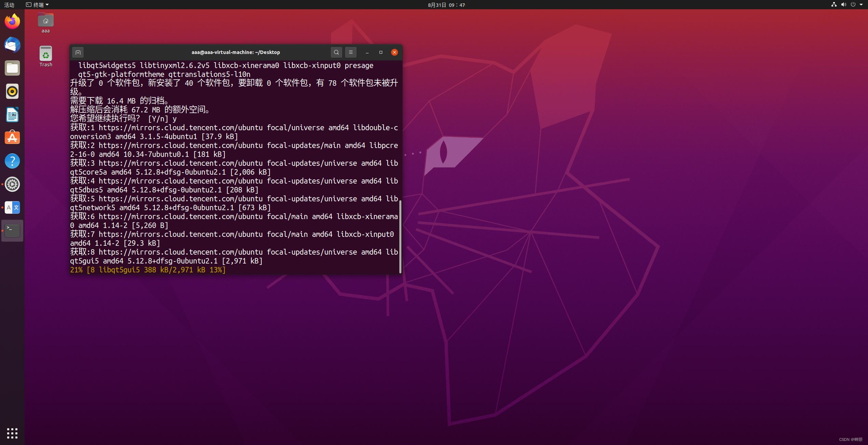Open the Help icon in dock
Screen dimensions: 868x445
pos(12,161)
